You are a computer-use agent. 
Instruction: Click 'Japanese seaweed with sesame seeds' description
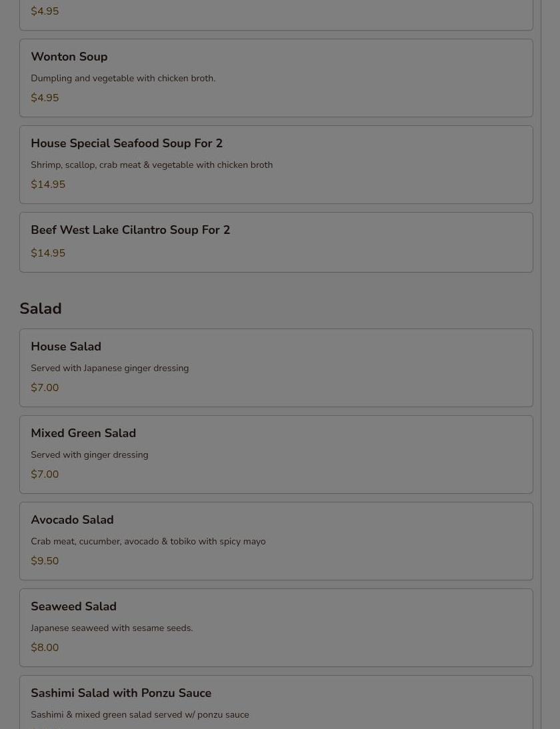[x=111, y=628]
